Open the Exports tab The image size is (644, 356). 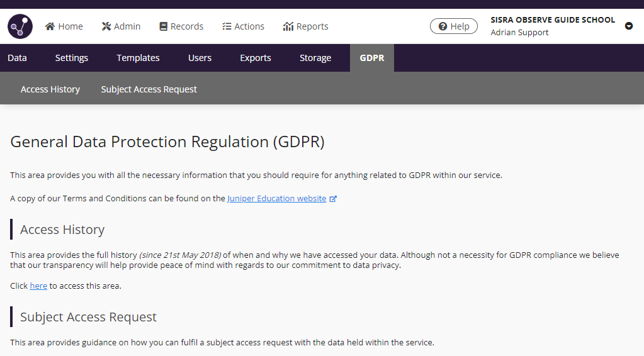(x=256, y=58)
